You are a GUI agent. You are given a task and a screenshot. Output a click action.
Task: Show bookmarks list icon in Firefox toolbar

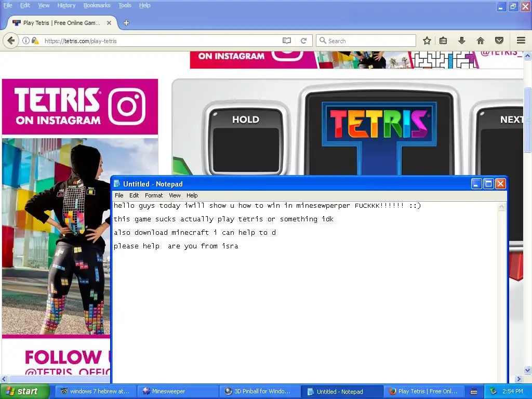(443, 41)
